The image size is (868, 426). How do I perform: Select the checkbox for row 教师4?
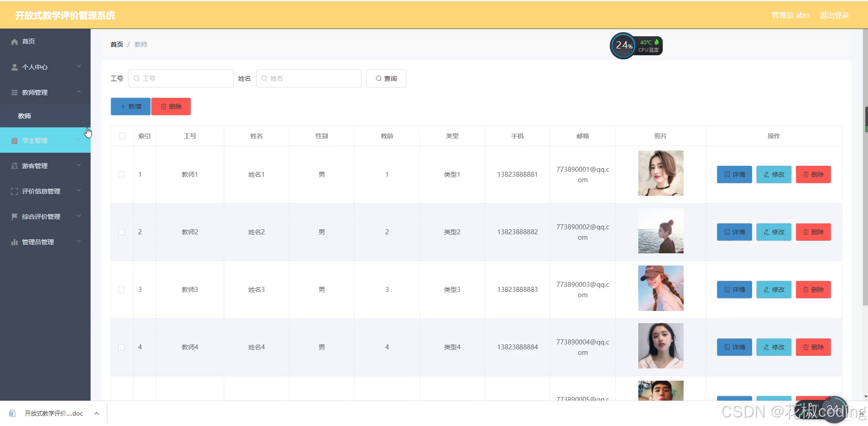point(121,347)
